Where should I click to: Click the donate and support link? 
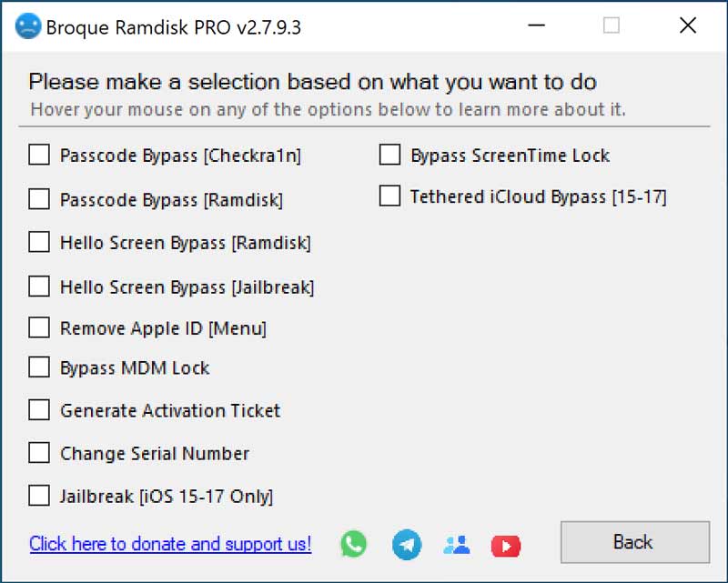coord(169,544)
